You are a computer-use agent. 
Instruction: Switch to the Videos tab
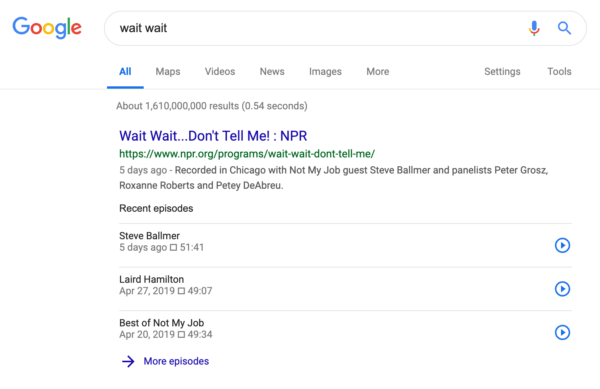[x=220, y=72]
